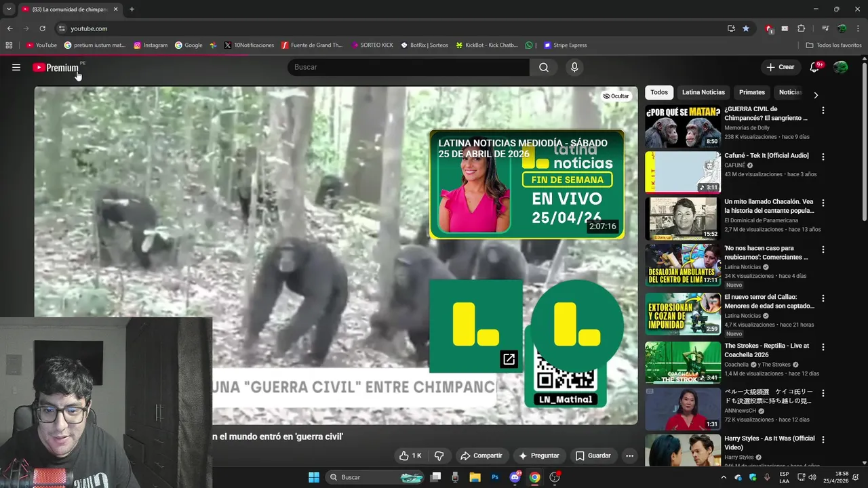The width and height of the screenshot is (868, 488).
Task: Open options for Harry Styles - As It Was video
Action: click(x=823, y=440)
